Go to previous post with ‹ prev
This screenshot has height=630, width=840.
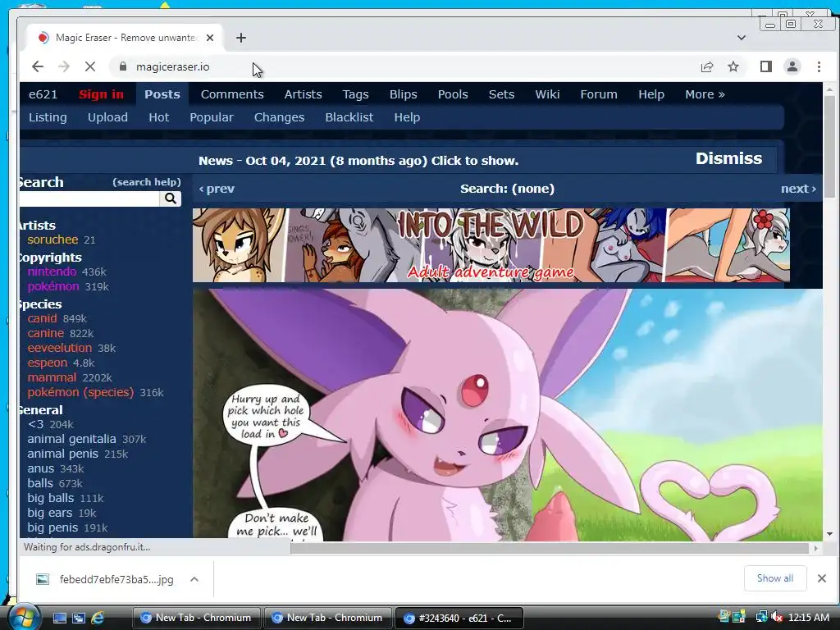click(x=217, y=189)
